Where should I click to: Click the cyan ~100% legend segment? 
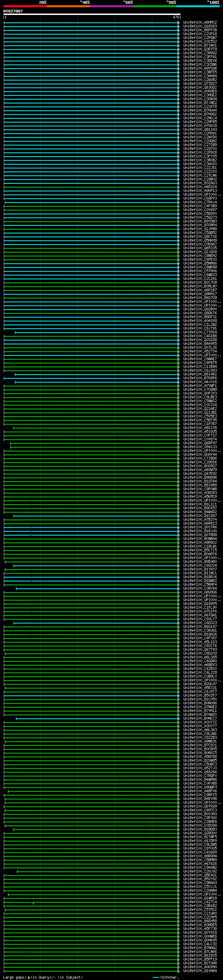198,6
